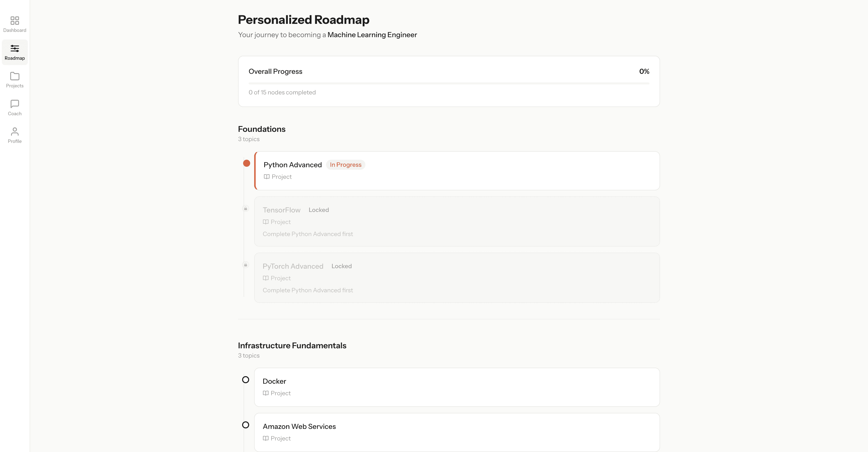Open the Amazon Web Services card
The width and height of the screenshot is (868, 452).
(x=457, y=432)
